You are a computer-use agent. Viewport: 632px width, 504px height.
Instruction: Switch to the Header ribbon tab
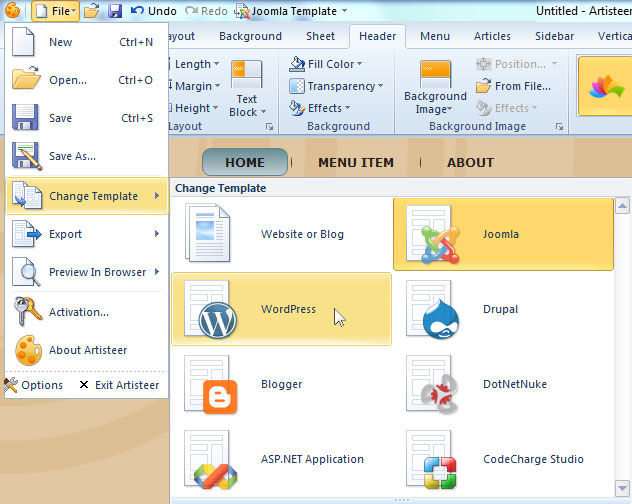(377, 36)
